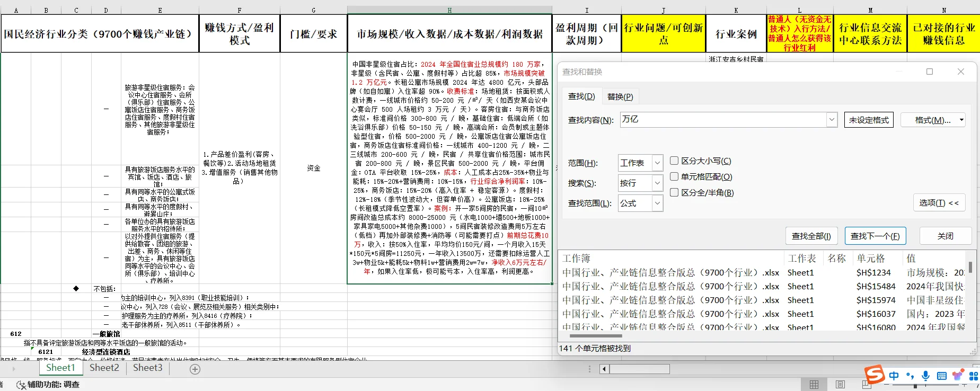This screenshot has height=391, width=980.
Task: Select Sheet1 worksheet tab
Action: (60, 368)
